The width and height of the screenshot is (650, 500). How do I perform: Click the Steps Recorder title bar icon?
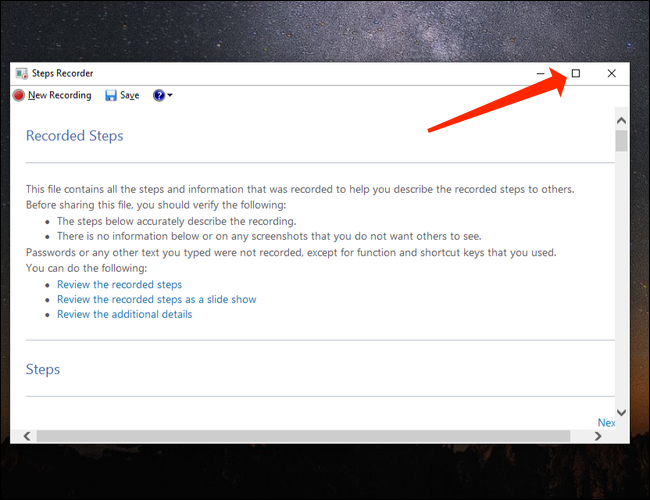22,73
